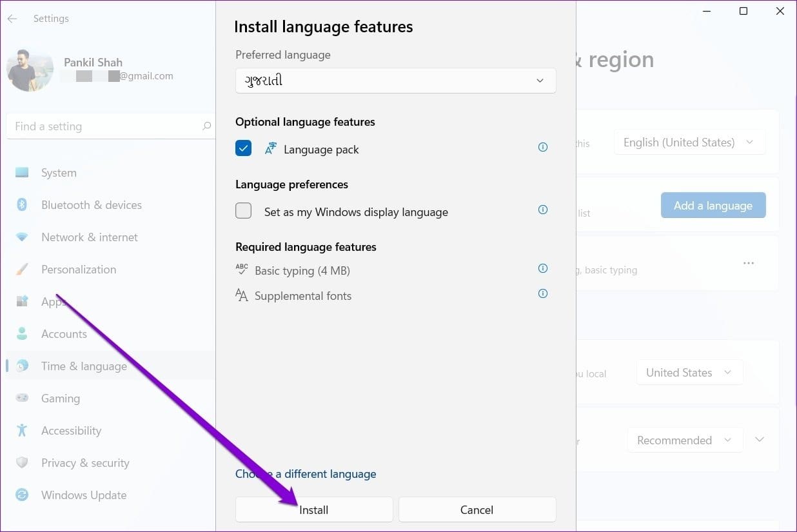Click Supplemental fonts label
The height and width of the screenshot is (532, 797).
(x=303, y=296)
